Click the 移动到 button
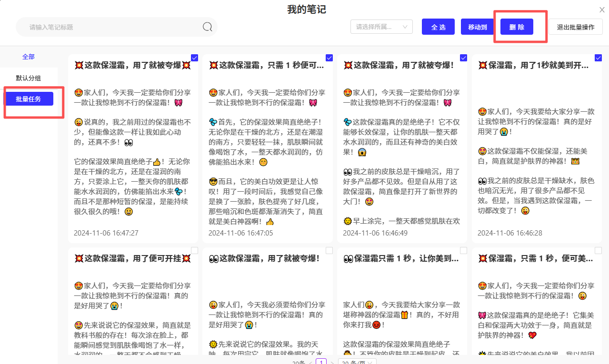Image resolution: width=609 pixels, height=364 pixels. (477, 27)
